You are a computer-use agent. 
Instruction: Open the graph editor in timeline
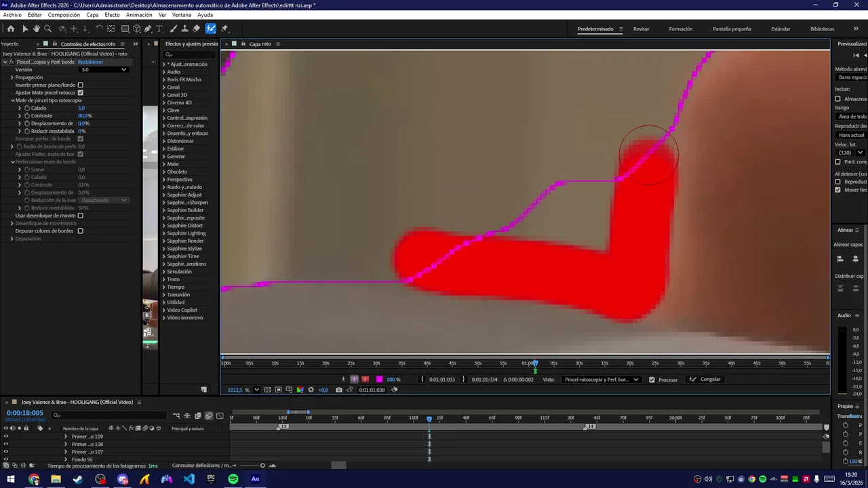coord(220,415)
